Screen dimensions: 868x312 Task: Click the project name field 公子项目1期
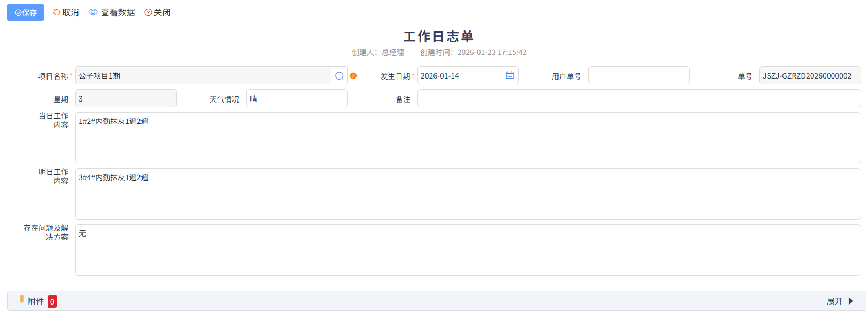coord(203,76)
